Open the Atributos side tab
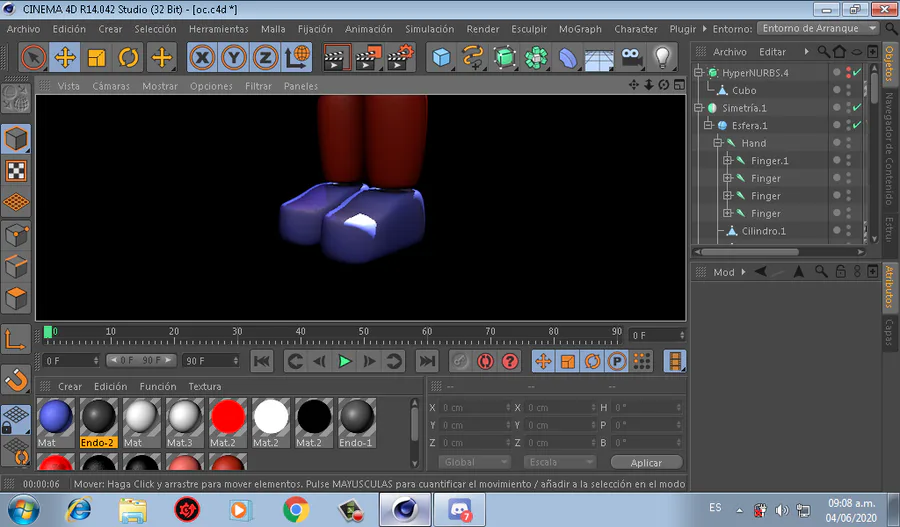This screenshot has height=527, width=900. point(889,286)
